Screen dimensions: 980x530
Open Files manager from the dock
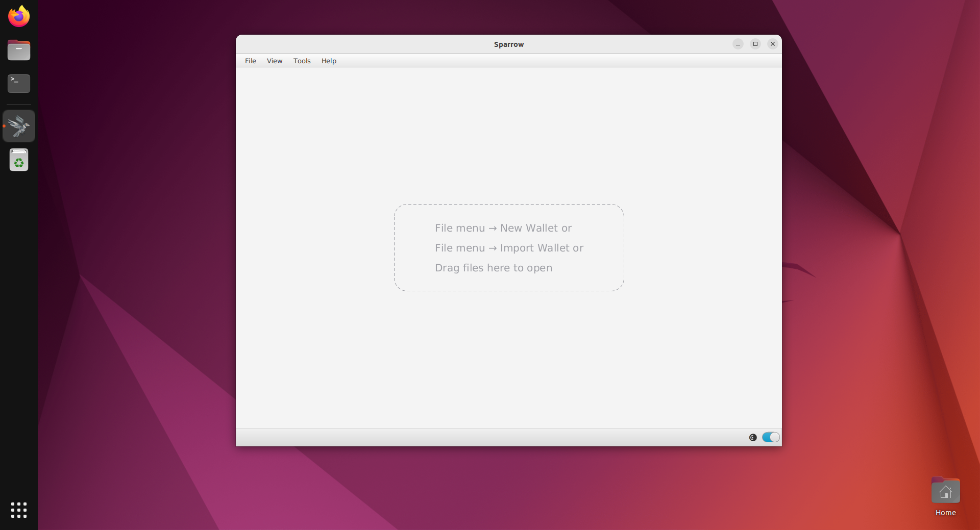[x=19, y=50]
